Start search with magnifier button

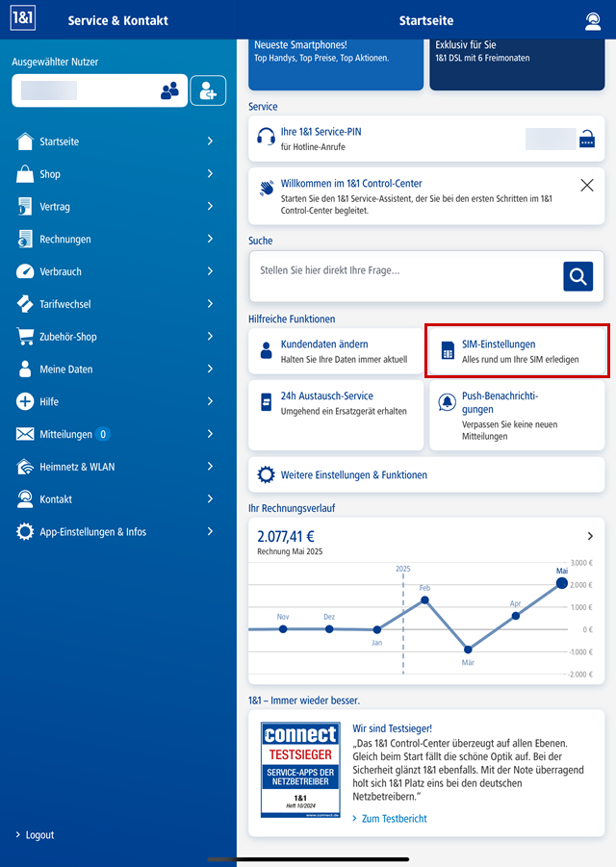(x=577, y=276)
